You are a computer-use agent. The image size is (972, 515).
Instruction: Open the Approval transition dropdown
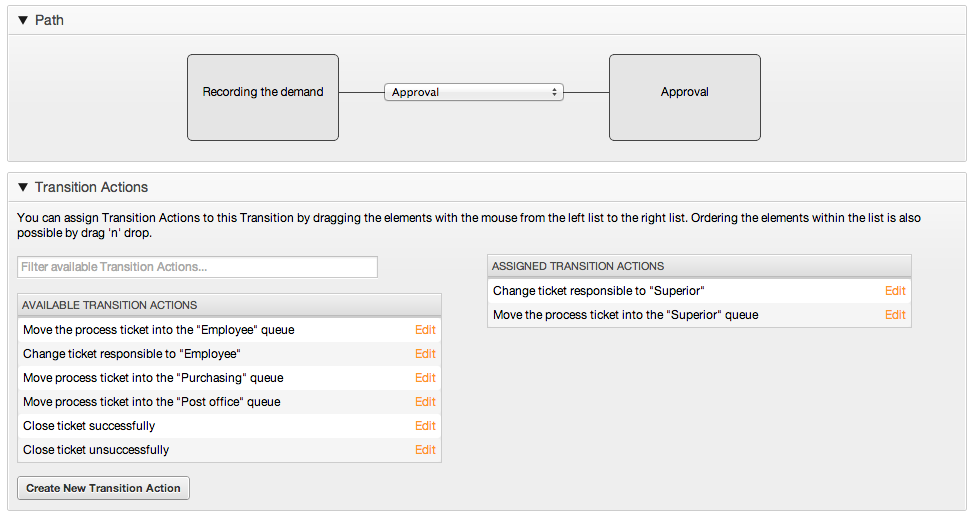pos(473,92)
